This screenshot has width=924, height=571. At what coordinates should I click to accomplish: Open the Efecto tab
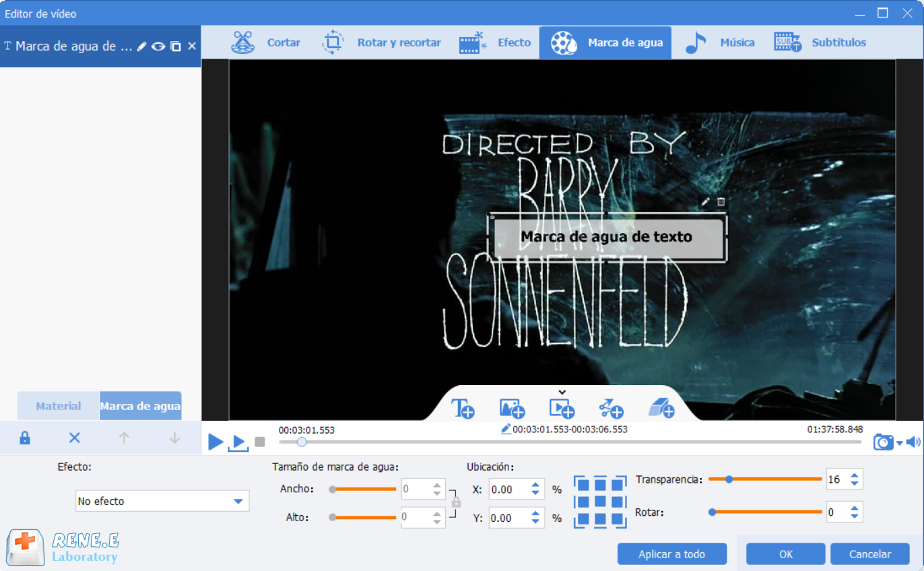[x=495, y=42]
